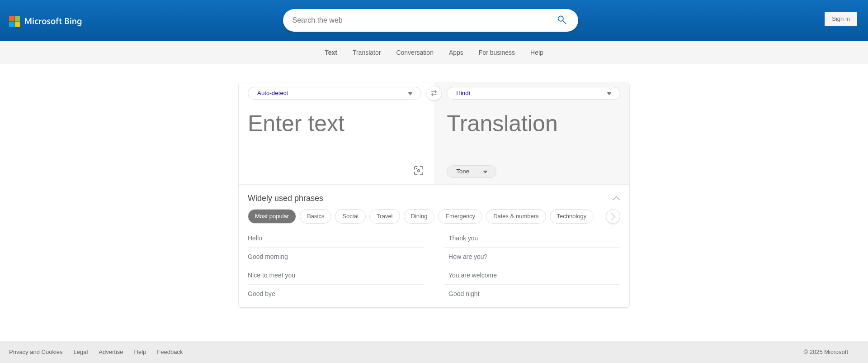Translate the phrase You are welcome
This screenshot has width=868, height=363.
pos(532,275)
